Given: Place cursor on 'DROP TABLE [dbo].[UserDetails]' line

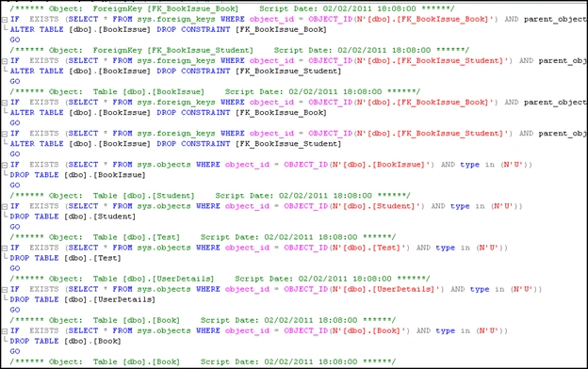Looking at the screenshot, I should click(x=83, y=299).
